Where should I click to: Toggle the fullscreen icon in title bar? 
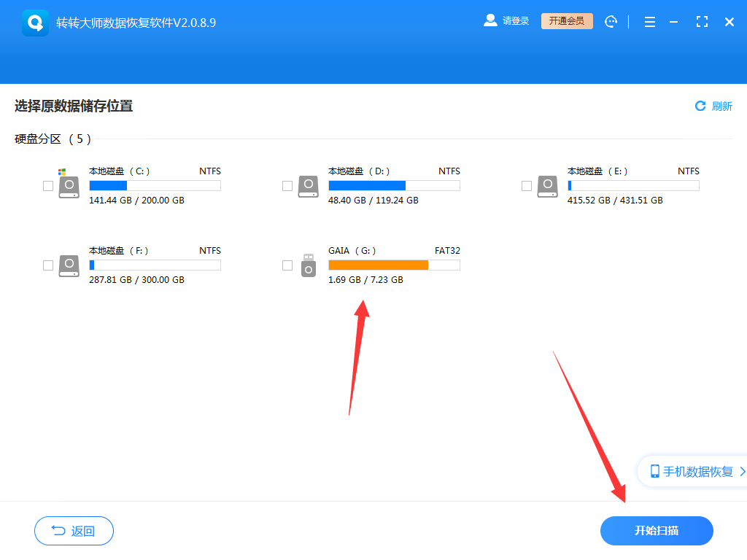[702, 21]
